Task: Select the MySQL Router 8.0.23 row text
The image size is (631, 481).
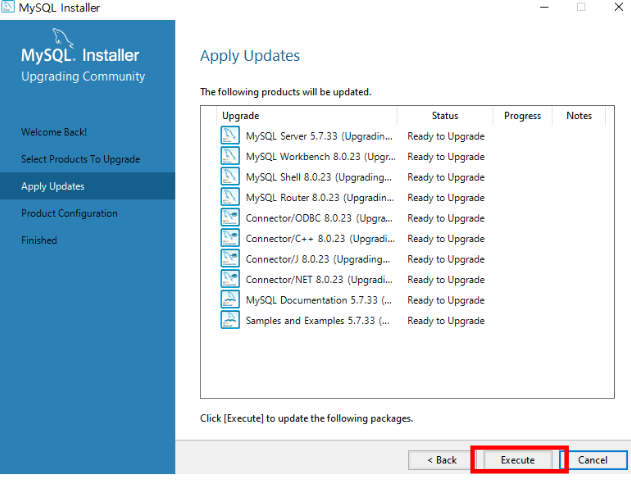Action: pyautogui.click(x=320, y=198)
